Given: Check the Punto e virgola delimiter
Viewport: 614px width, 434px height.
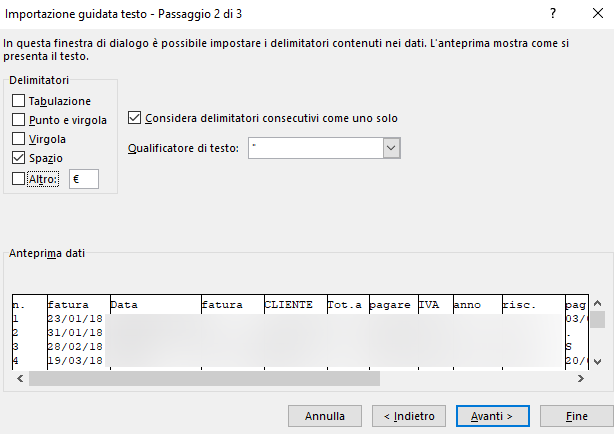Looking at the screenshot, I should (x=18, y=119).
